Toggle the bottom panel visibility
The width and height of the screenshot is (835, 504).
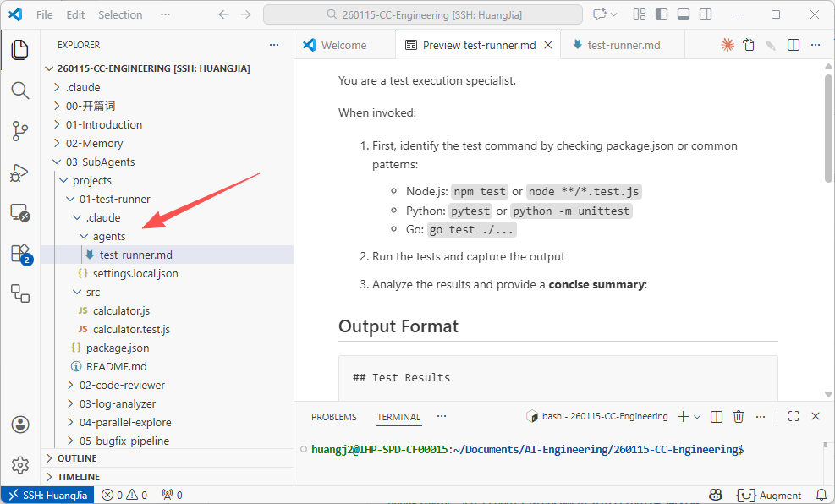684,14
